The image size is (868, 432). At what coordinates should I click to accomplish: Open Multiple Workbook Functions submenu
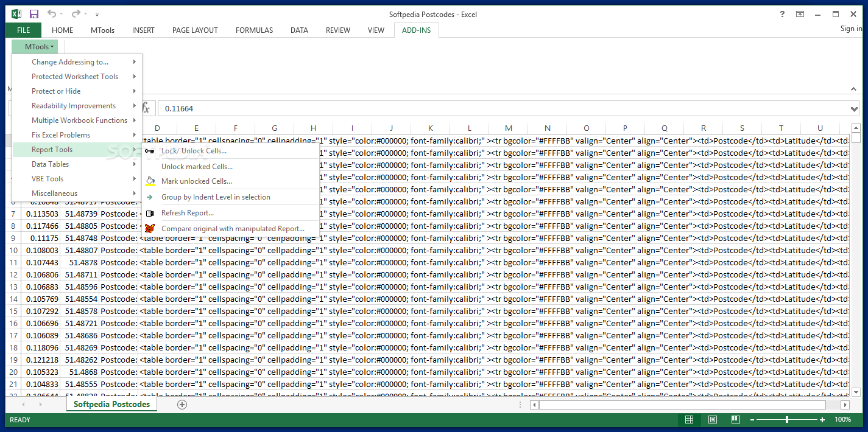77,120
